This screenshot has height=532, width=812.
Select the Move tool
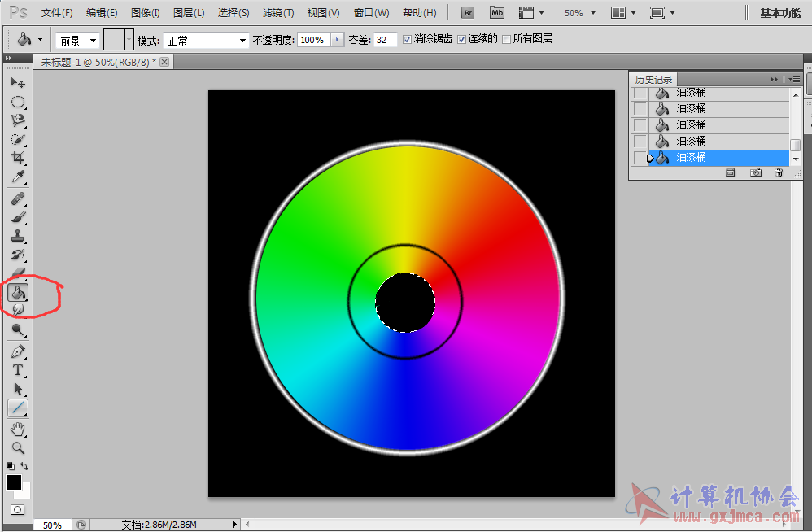18,83
